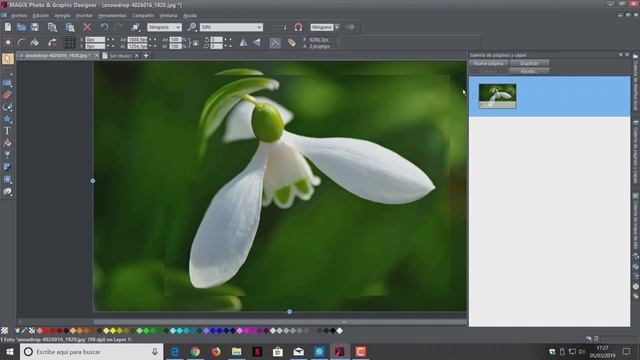Click the Windows search box
The width and height of the screenshot is (640, 360).
[91, 351]
